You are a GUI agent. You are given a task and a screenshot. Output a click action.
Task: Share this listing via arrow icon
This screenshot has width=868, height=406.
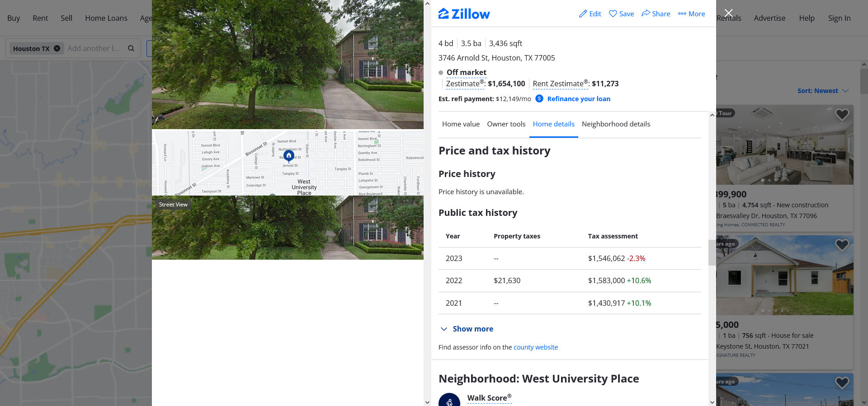point(646,14)
